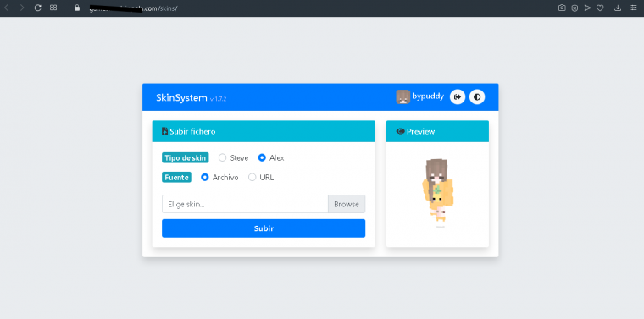Open the ad blocker shield icon

pyautogui.click(x=575, y=8)
